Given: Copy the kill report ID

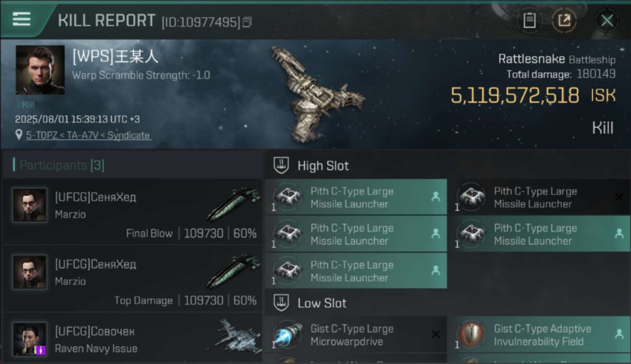Looking at the screenshot, I should point(247,22).
